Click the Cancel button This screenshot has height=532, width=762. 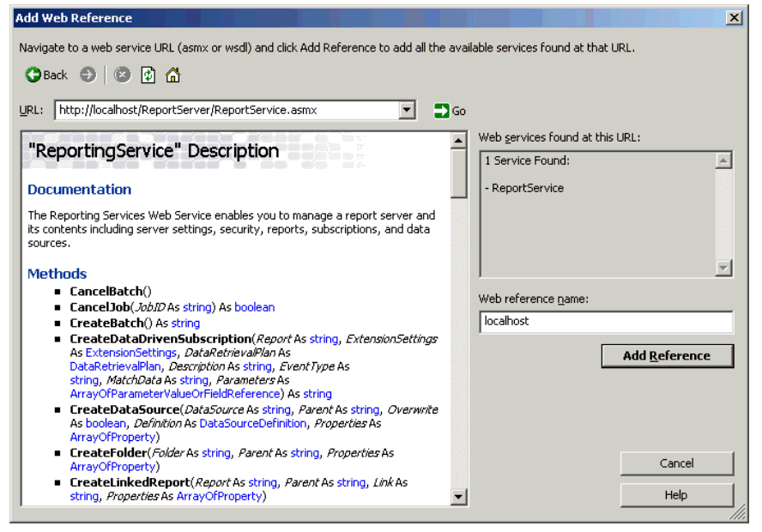tap(676, 463)
